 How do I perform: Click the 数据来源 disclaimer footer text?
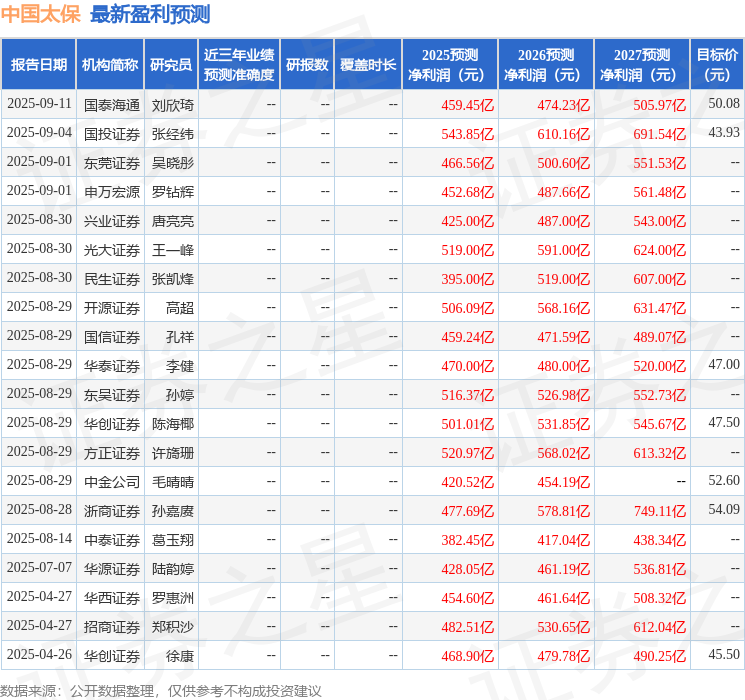coord(161,691)
